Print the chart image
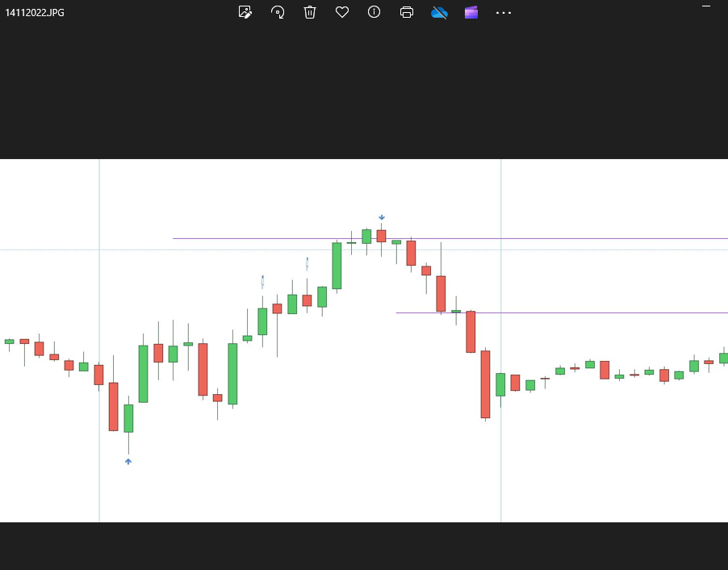Image resolution: width=728 pixels, height=570 pixels. (407, 12)
